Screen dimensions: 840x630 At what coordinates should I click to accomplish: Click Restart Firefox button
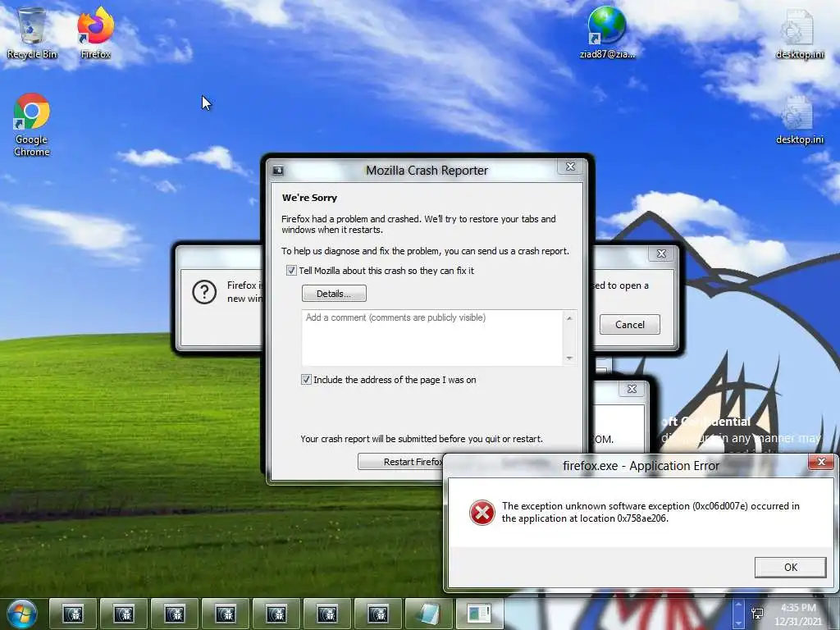click(x=400, y=462)
